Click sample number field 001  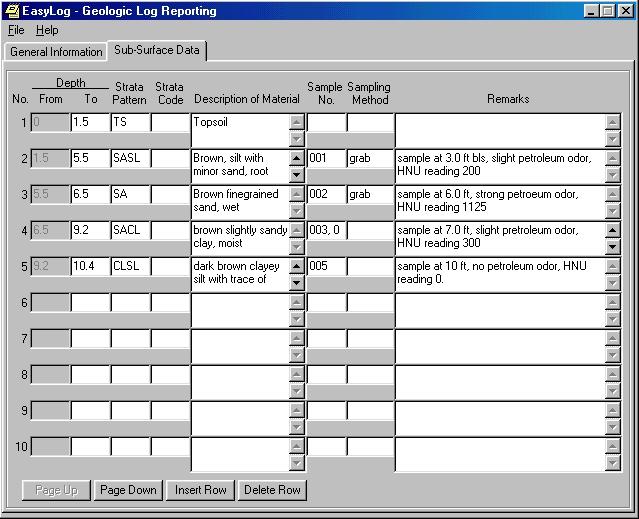tap(326, 158)
